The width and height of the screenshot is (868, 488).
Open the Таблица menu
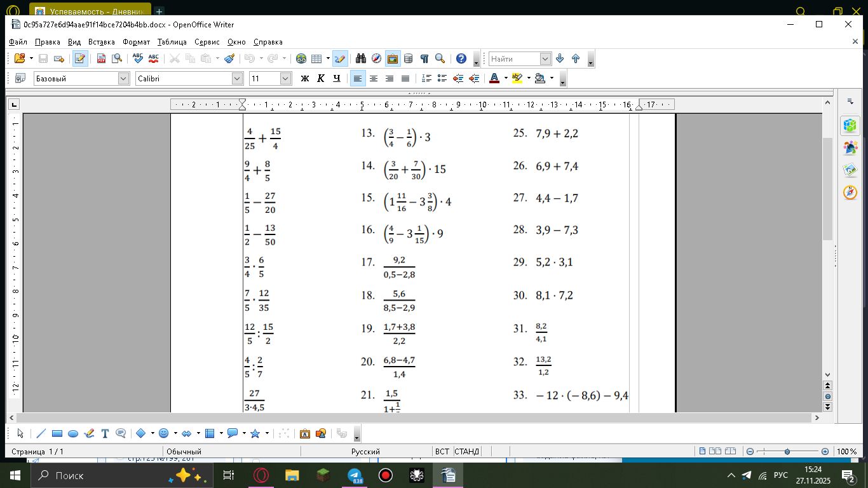coord(172,42)
